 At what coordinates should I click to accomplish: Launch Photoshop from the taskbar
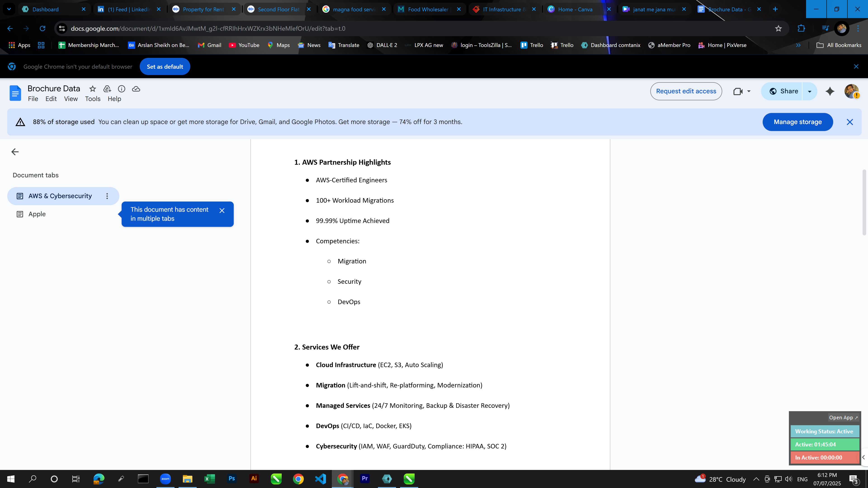[x=232, y=479]
